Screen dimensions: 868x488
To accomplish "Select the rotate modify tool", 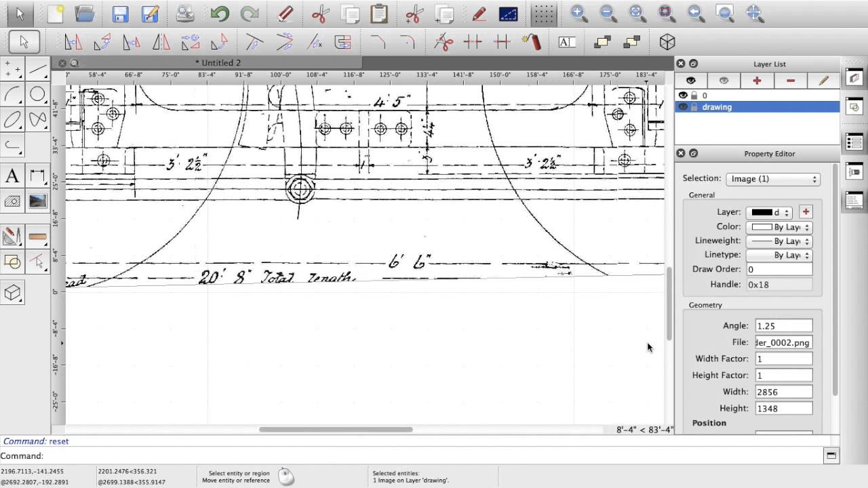I will pos(102,42).
